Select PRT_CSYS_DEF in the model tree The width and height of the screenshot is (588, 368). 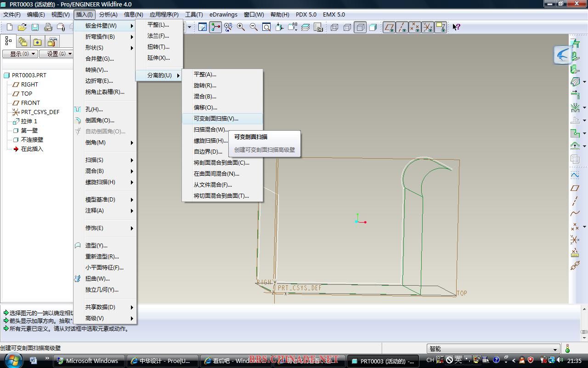pos(40,112)
